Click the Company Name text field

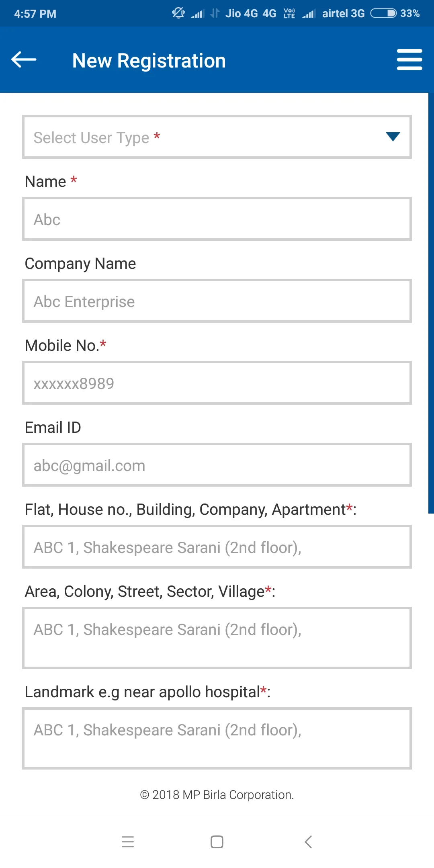point(217,301)
